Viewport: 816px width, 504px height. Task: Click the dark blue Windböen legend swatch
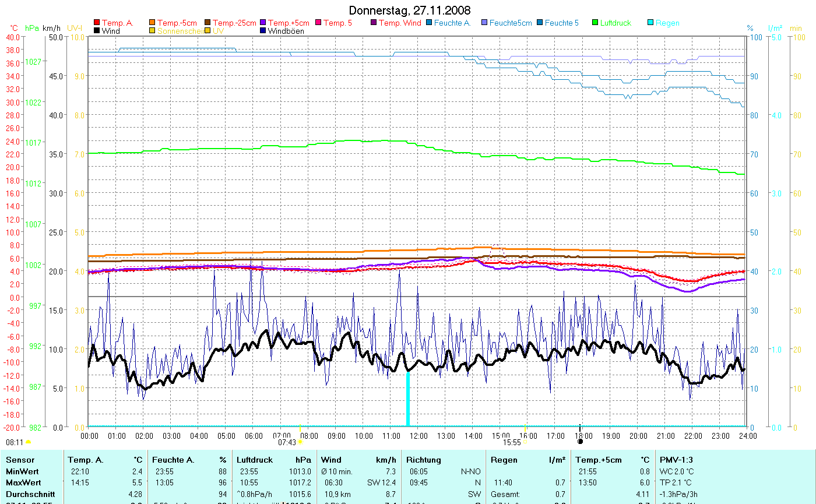tap(263, 31)
